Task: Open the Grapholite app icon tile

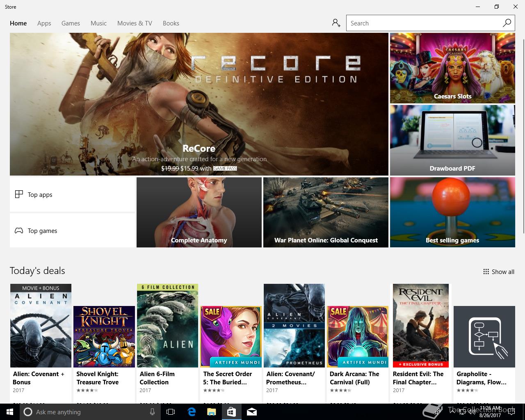Action: [484, 337]
